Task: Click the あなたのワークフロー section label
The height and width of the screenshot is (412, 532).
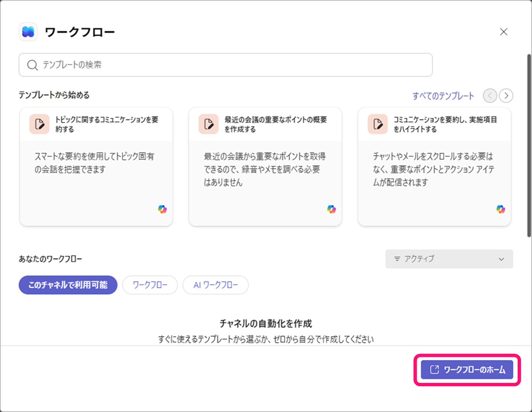Action: (50, 259)
